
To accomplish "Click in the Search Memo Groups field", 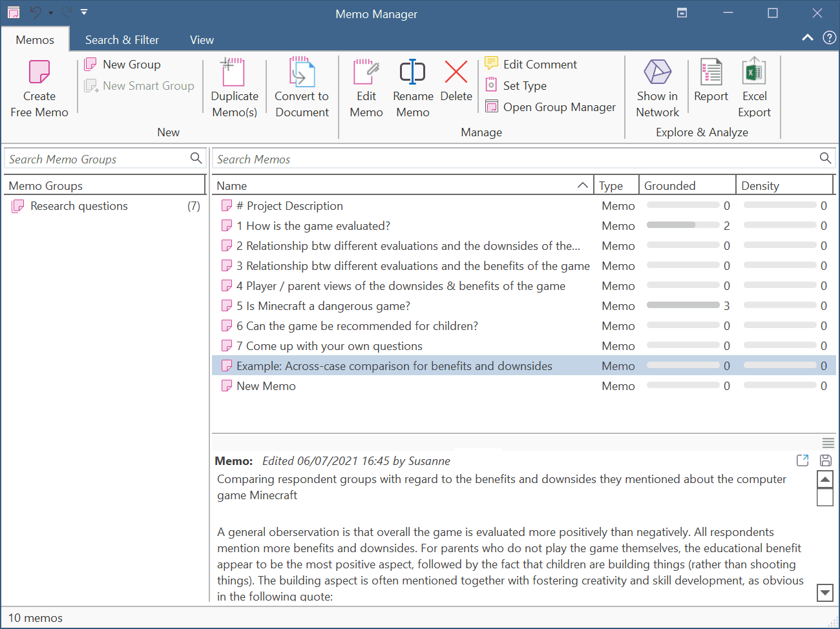I will point(97,159).
